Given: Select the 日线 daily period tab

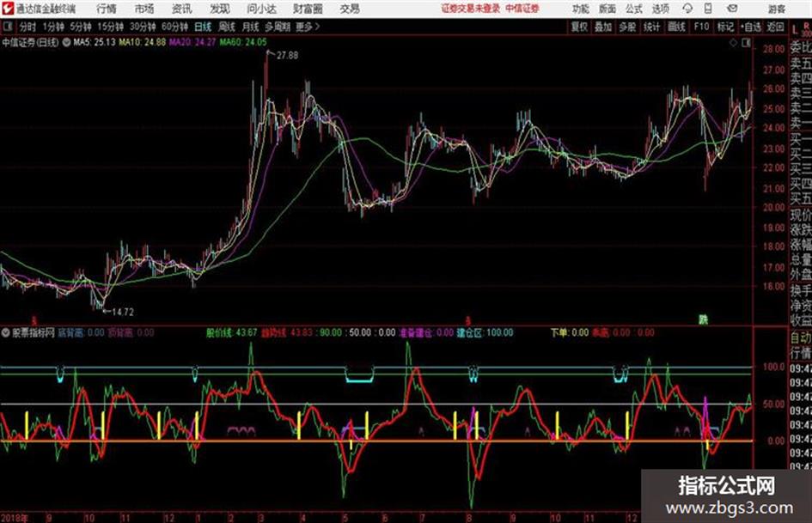Looking at the screenshot, I should click(x=203, y=27).
